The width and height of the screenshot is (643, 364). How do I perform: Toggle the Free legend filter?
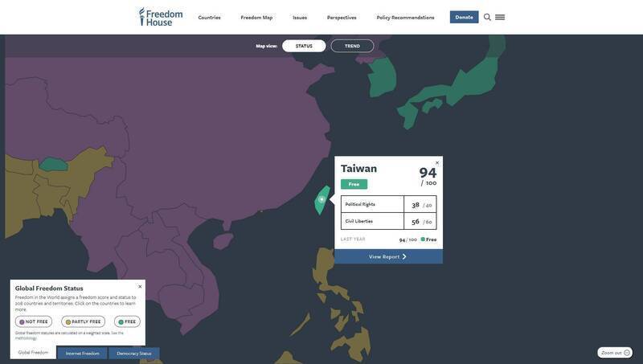click(x=127, y=321)
